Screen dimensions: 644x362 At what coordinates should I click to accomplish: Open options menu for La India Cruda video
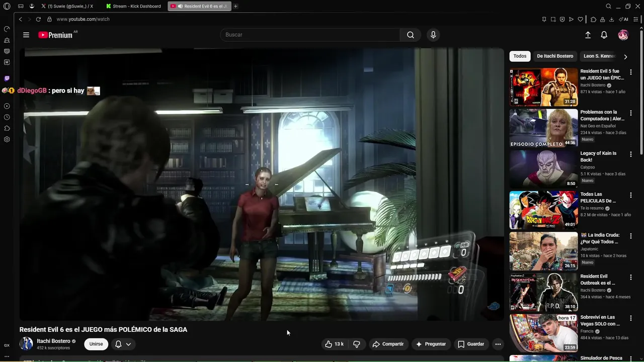(630, 236)
